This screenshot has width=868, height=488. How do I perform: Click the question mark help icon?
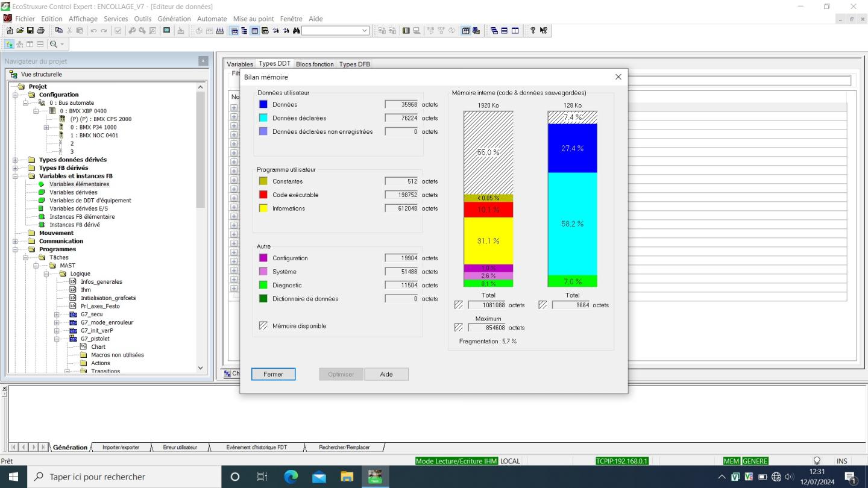[533, 31]
